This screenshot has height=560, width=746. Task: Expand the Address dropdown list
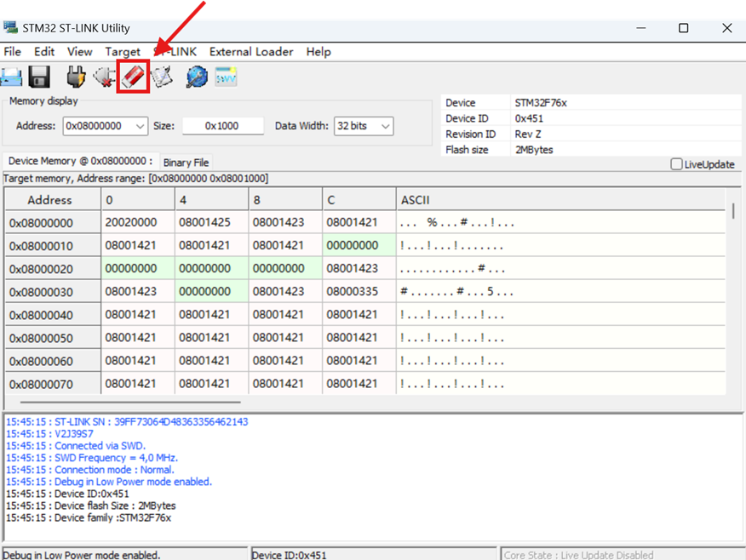(140, 125)
